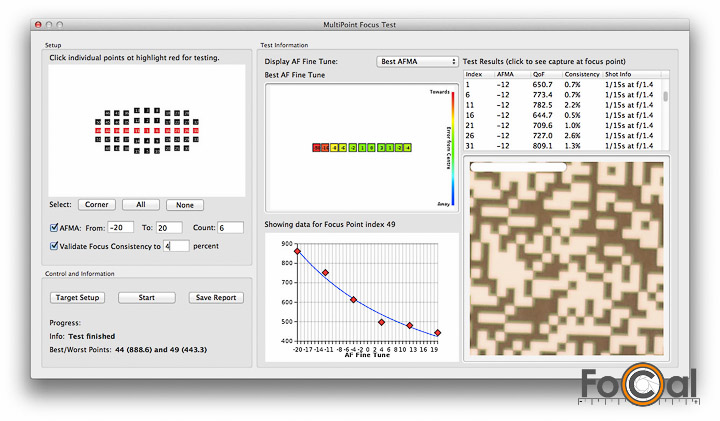The image size is (720, 421).
Task: Click the QoF value 809.1
Action: pos(542,146)
